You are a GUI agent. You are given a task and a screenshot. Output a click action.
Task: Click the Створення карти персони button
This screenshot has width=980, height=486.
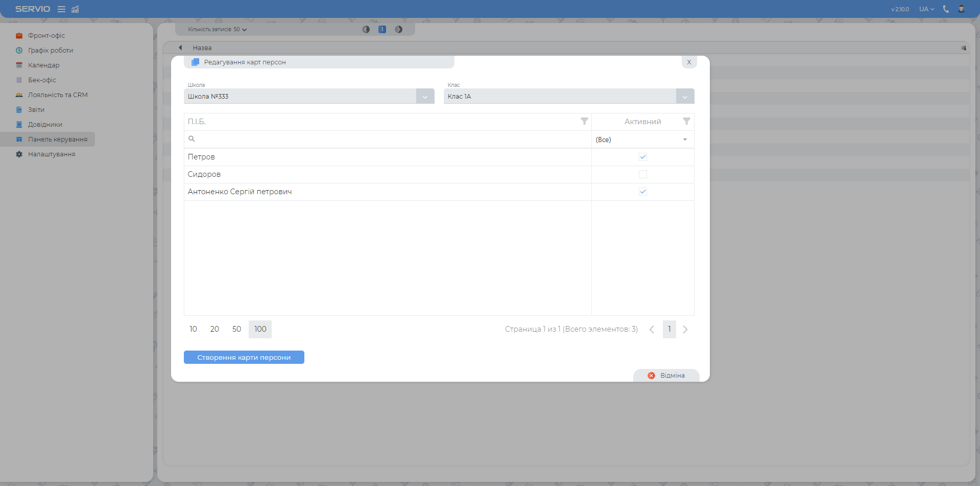pyautogui.click(x=244, y=357)
